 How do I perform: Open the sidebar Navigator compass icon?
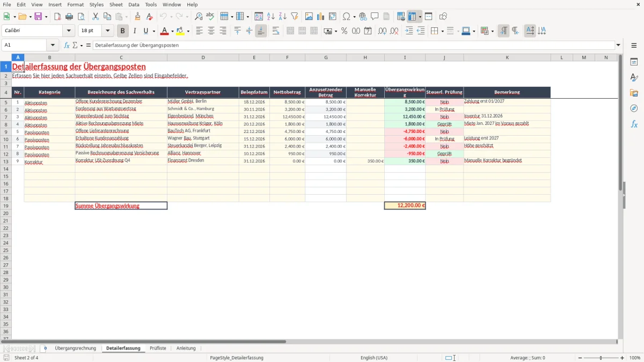[634, 108]
